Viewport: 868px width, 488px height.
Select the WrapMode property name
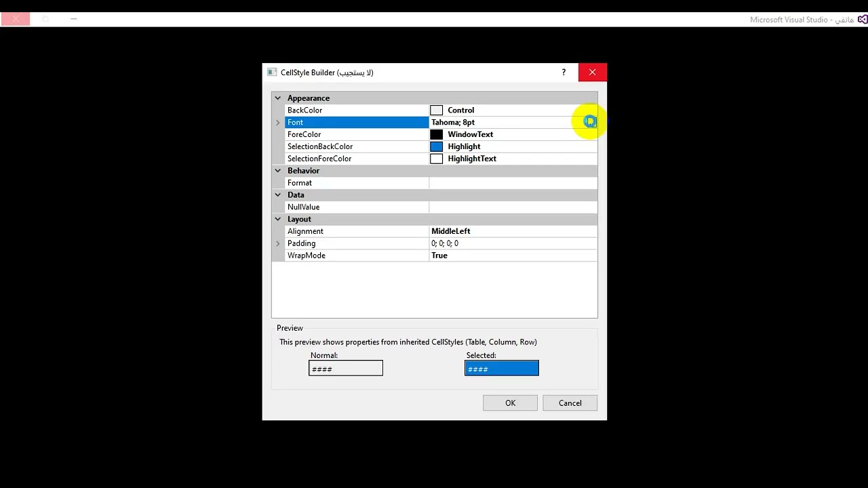pyautogui.click(x=307, y=256)
